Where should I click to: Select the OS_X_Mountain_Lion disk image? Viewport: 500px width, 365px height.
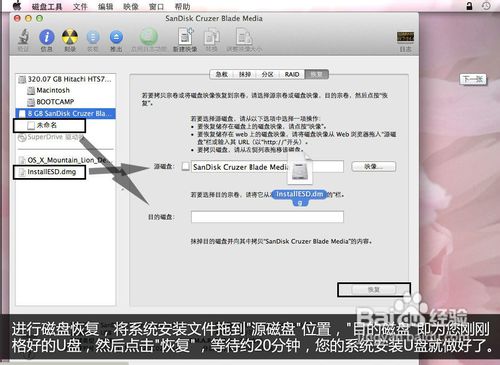tap(65, 160)
